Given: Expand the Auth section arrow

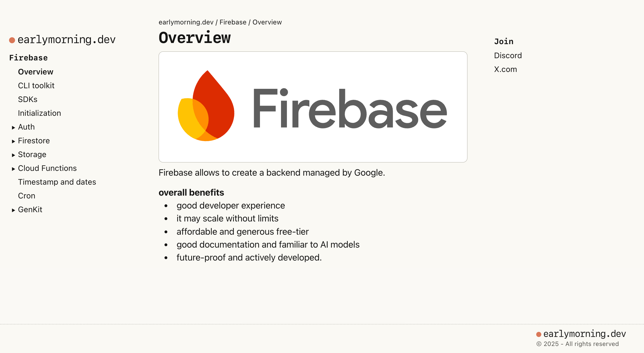Looking at the screenshot, I should 13,127.
